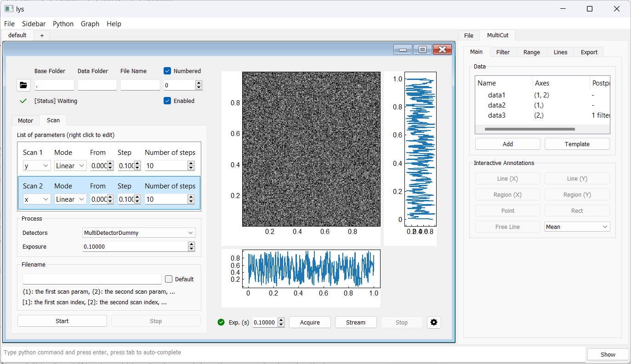Viewport: 631px width, 364px height.
Task: Click the open folder icon for Base Folder
Action: 23,85
